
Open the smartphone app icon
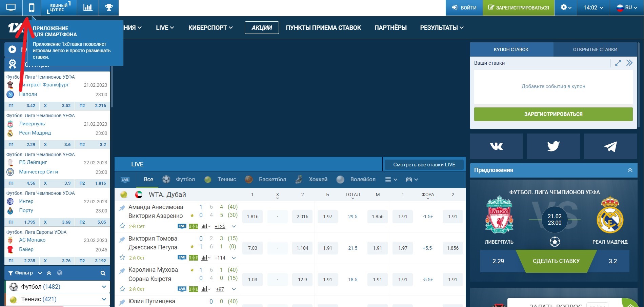click(32, 7)
